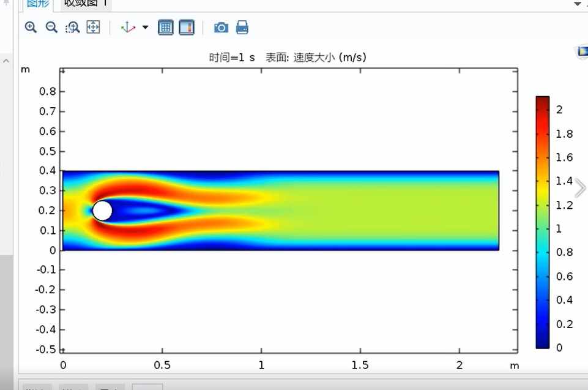Click the 1.4 value on color legend
This screenshot has height=390, width=588.
coord(564,181)
